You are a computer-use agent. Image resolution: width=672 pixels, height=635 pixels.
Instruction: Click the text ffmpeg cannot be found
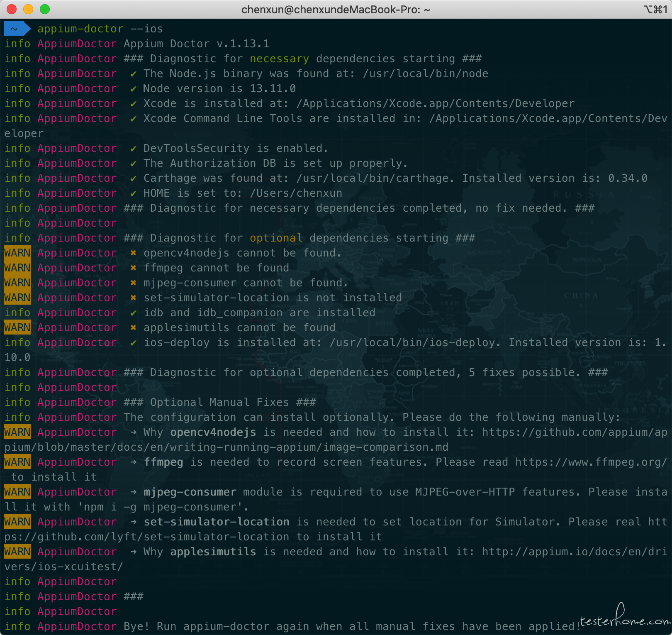(216, 268)
